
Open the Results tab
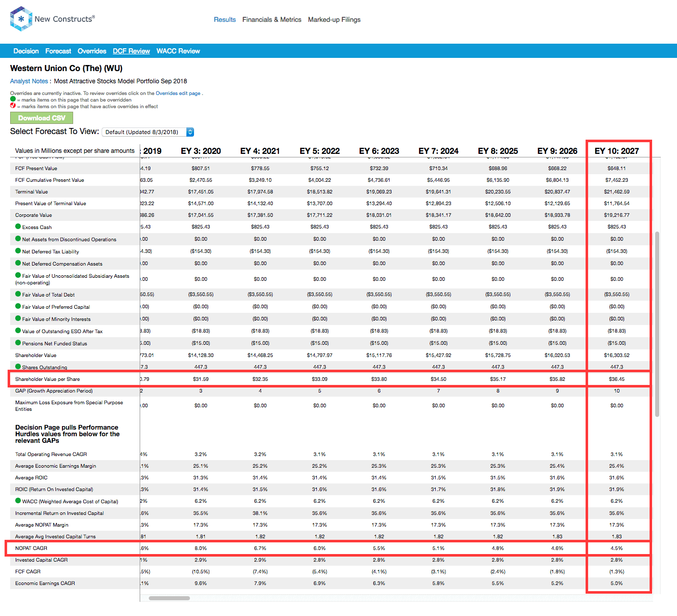224,20
